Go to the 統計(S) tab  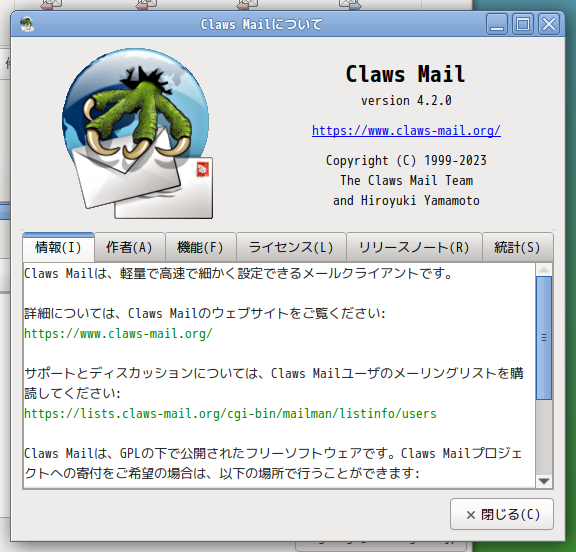(517, 247)
